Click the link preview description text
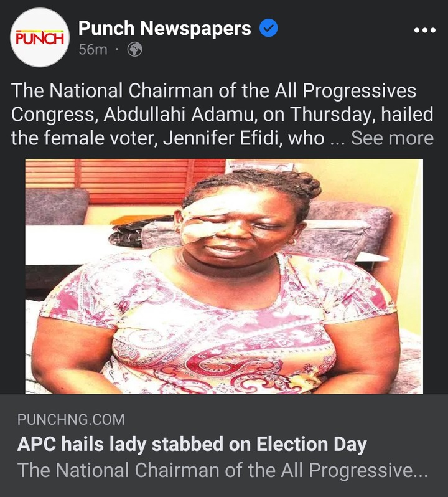The image size is (448, 497). tap(222, 470)
